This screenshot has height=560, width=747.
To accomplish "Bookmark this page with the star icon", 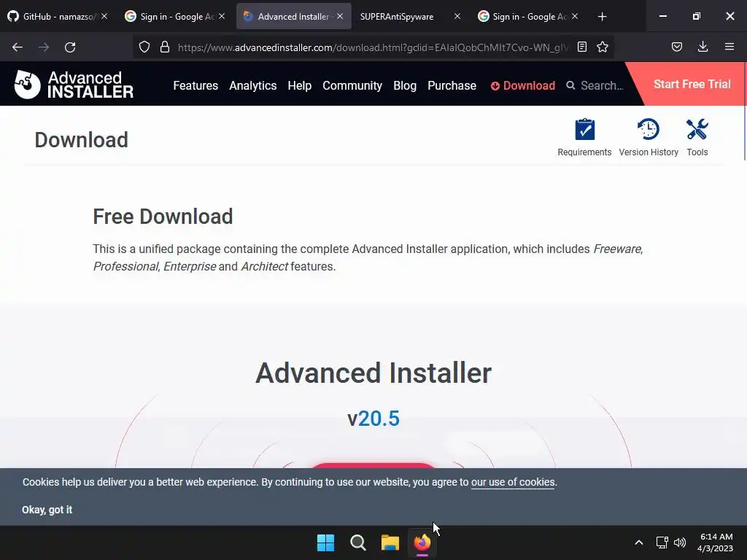I will (603, 47).
